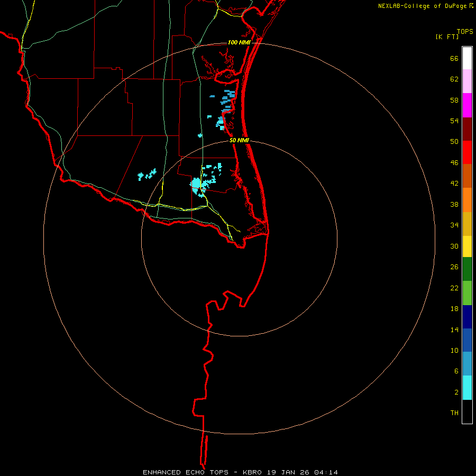This screenshot has height=476, width=476.
Task: Click the legend value "30"
Action: [x=454, y=246]
